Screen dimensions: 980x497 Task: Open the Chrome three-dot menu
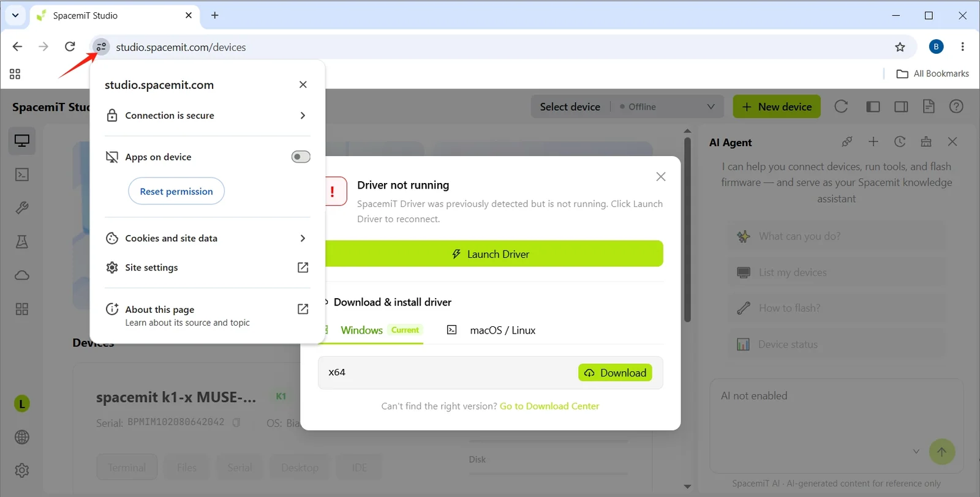963,47
